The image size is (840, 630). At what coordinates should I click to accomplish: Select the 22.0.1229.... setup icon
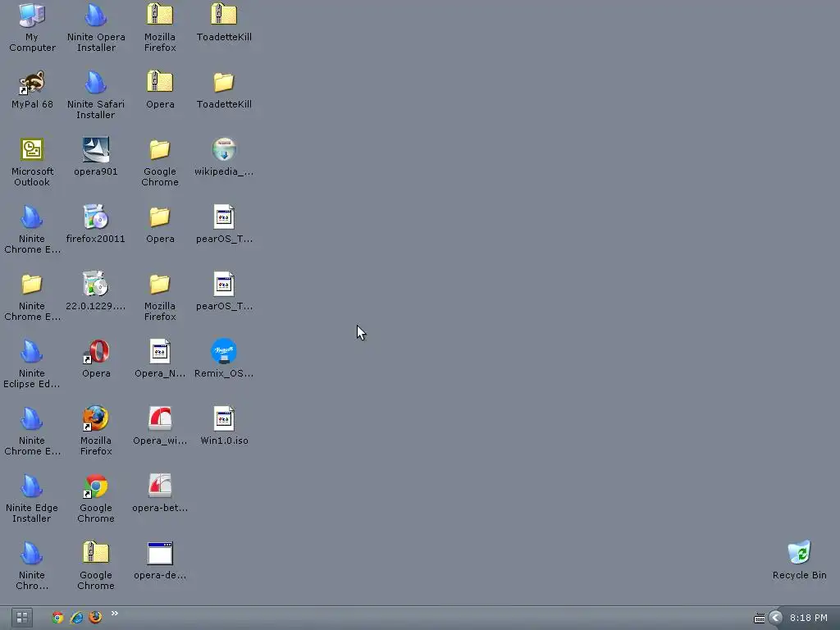tap(96, 284)
